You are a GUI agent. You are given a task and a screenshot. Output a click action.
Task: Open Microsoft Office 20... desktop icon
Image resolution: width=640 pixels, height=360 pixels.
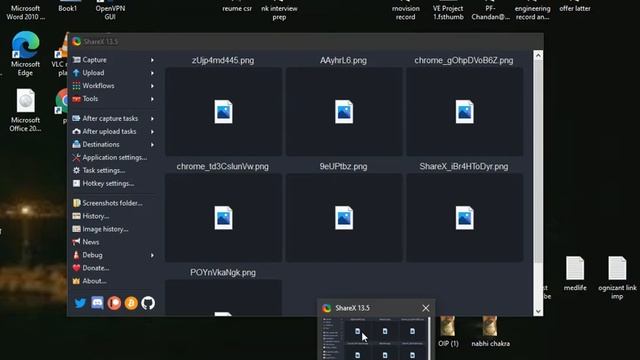click(x=25, y=110)
